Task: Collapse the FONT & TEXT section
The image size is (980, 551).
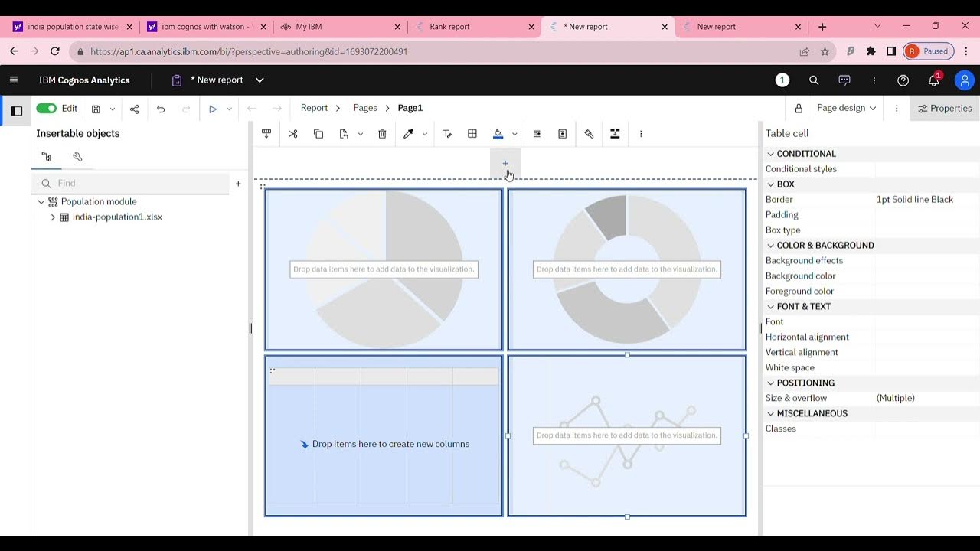Action: (x=771, y=307)
